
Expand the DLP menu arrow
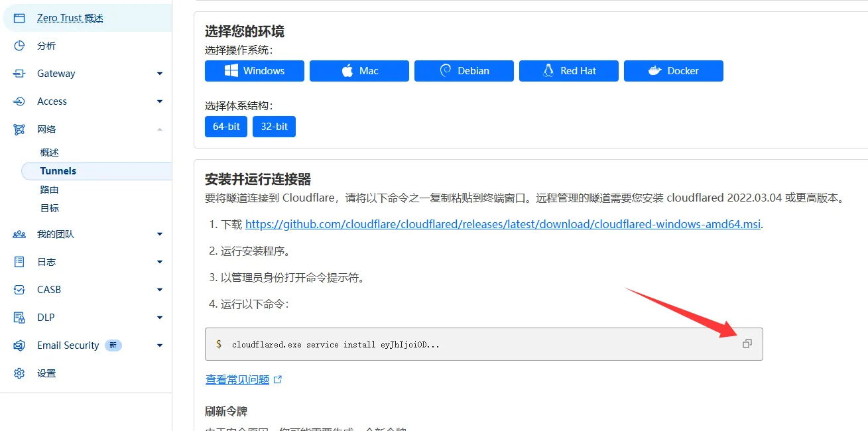coord(160,318)
